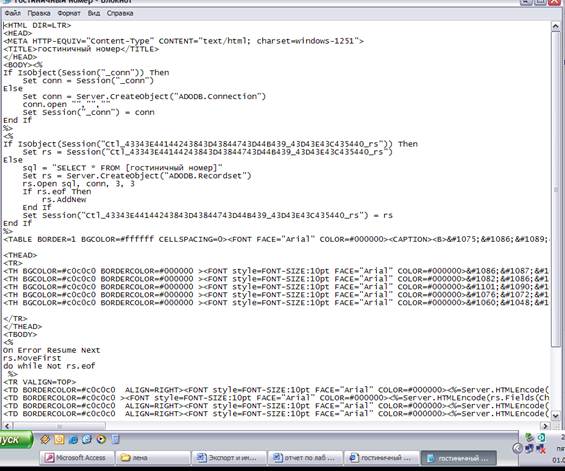Screen dimensions: 565x471
Task: Click the horizontal scrollbar right arrow
Action: tap(546, 426)
